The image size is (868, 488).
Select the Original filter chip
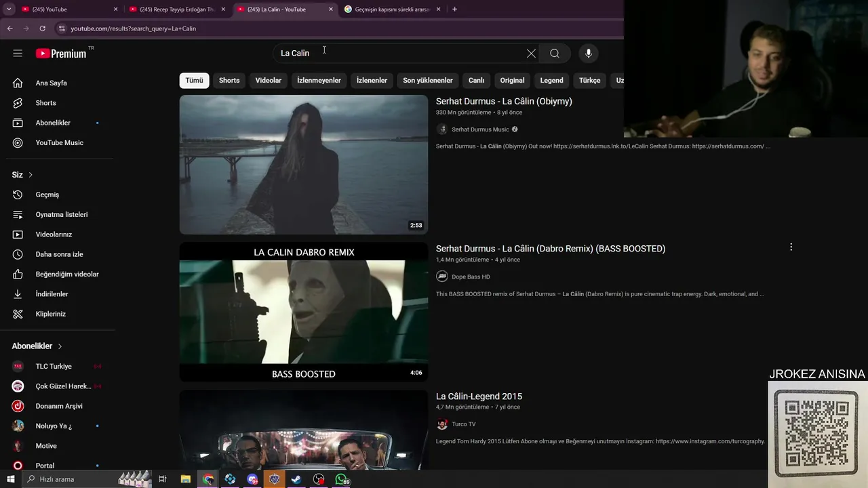click(x=512, y=80)
